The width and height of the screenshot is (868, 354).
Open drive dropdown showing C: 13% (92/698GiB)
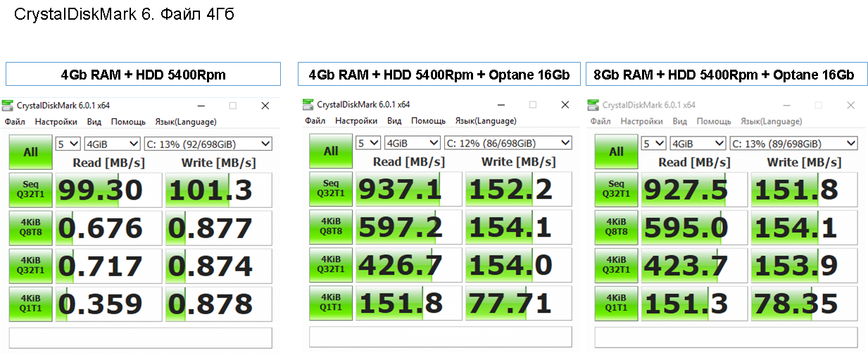click(x=208, y=144)
